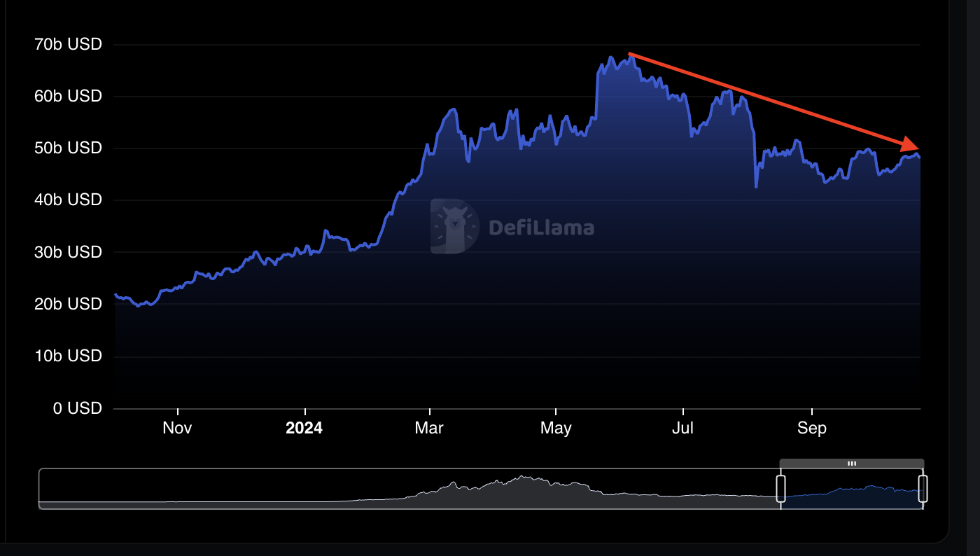Click the grip bar above the selected range
The height and width of the screenshot is (556, 980).
pos(852,464)
